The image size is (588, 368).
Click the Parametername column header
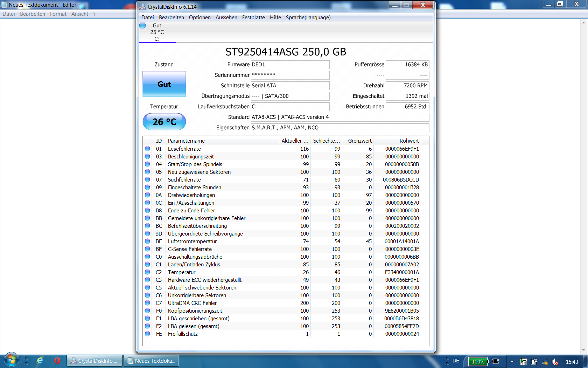(x=222, y=141)
